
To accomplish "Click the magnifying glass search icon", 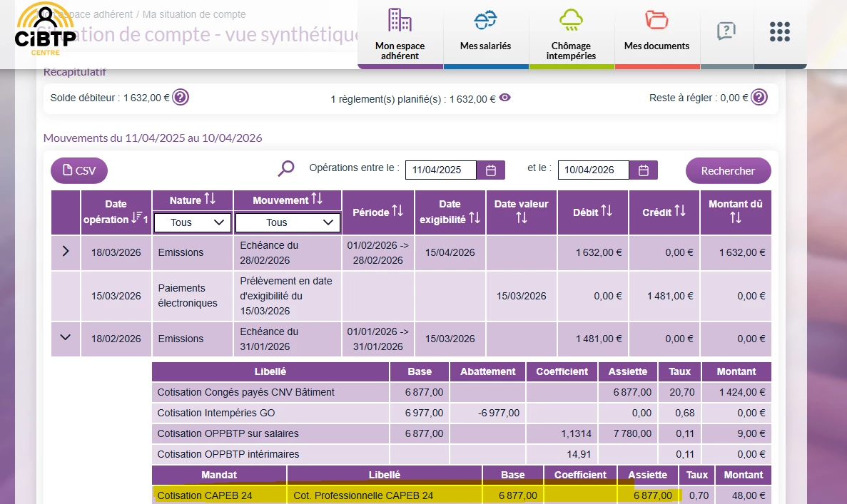I will [x=285, y=168].
